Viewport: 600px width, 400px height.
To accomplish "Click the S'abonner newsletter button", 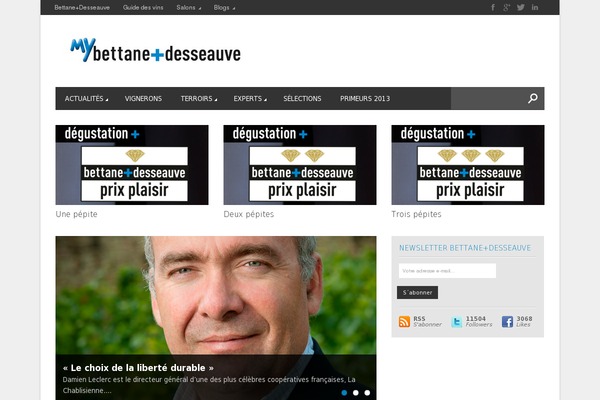I will tap(417, 292).
